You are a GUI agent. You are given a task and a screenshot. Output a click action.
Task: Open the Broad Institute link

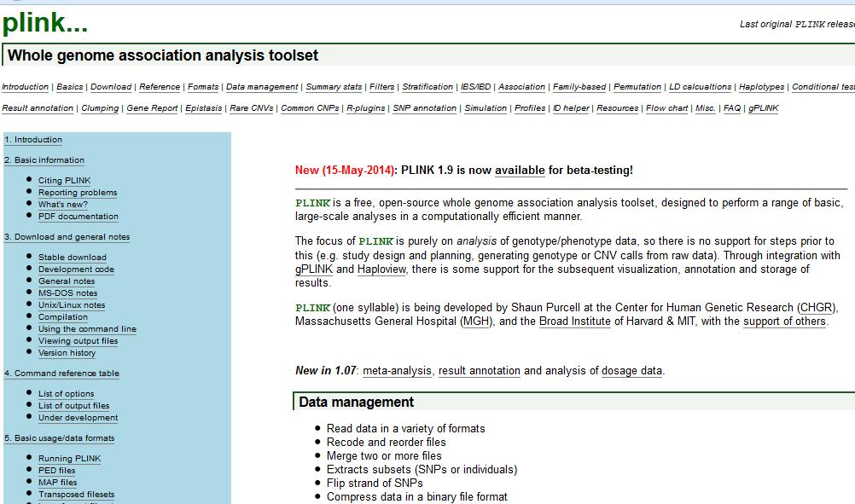pos(575,321)
